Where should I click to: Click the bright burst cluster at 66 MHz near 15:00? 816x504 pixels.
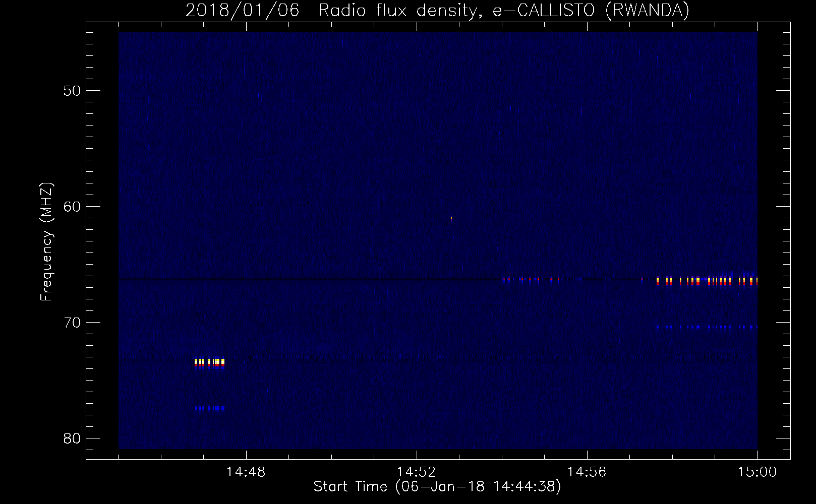coord(707,281)
